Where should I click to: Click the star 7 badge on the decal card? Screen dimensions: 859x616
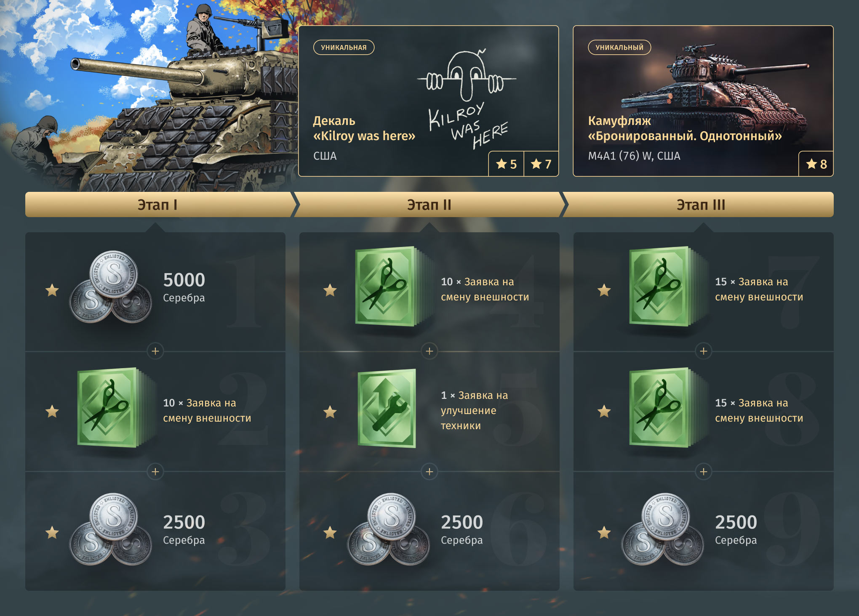[x=541, y=164]
